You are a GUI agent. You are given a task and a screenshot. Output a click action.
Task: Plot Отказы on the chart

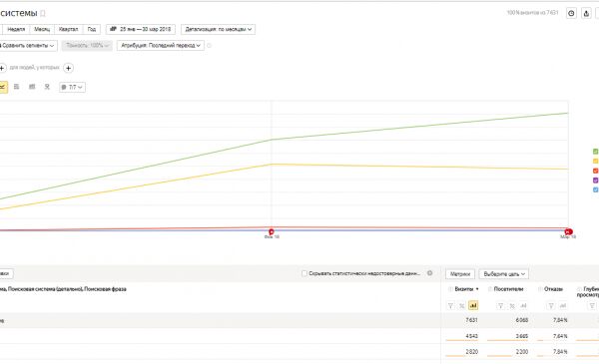tap(562, 305)
